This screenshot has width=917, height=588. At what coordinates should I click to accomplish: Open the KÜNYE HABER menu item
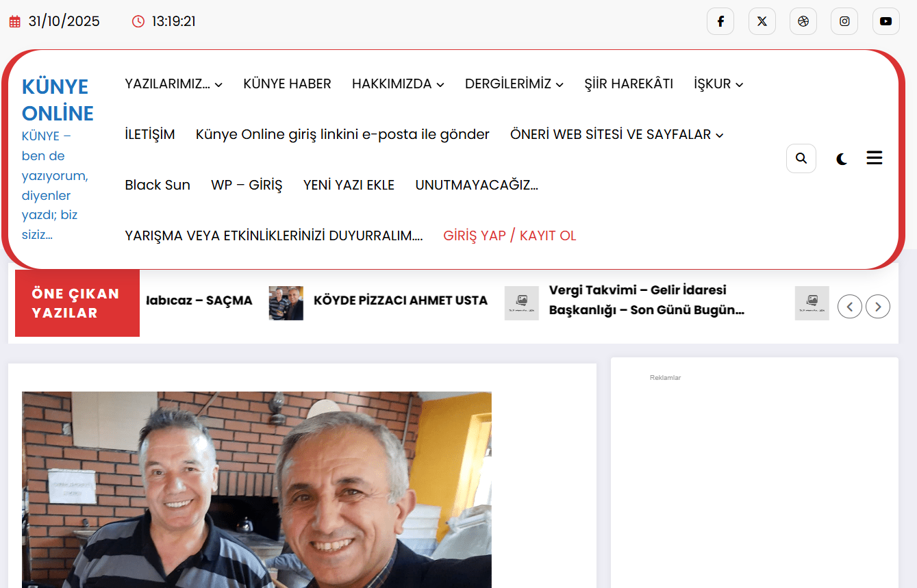287,84
